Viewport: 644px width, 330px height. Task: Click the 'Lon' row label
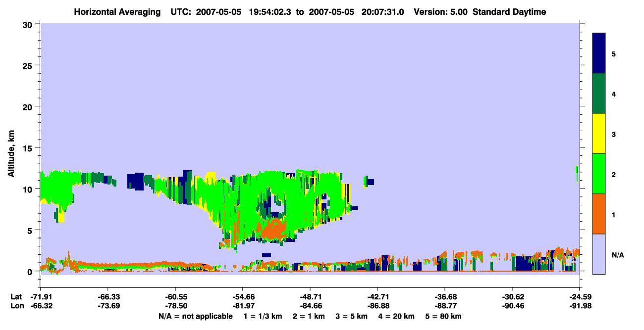tap(16, 306)
